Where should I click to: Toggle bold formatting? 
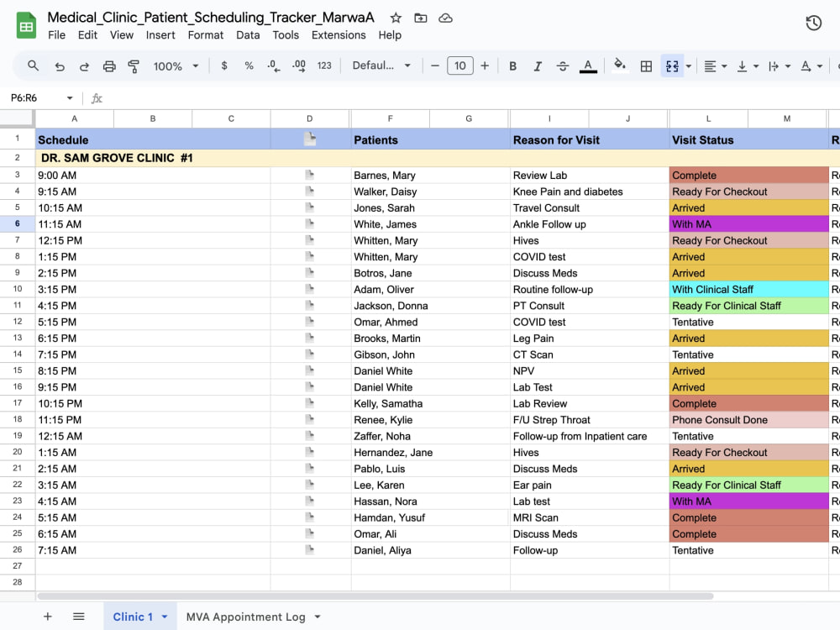512,66
